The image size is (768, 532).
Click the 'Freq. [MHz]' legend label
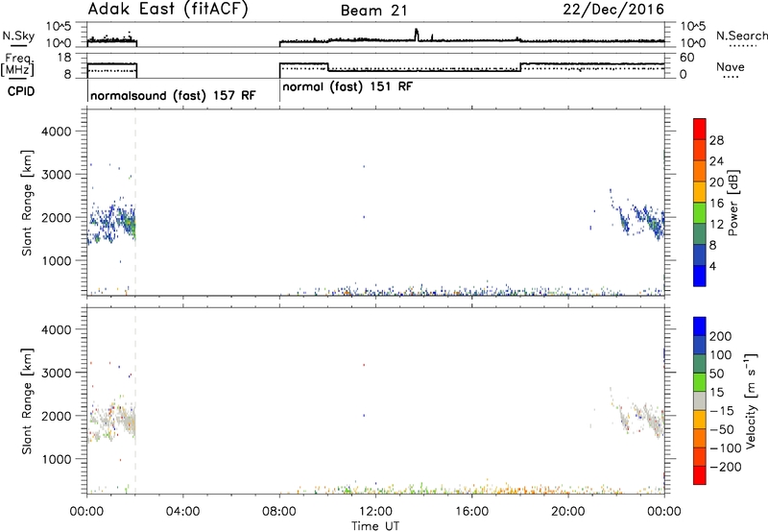pos(18,65)
